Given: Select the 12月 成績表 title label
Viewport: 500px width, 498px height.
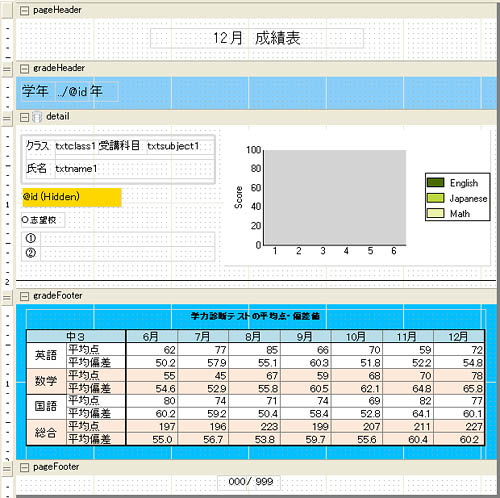Looking at the screenshot, I should (257, 38).
